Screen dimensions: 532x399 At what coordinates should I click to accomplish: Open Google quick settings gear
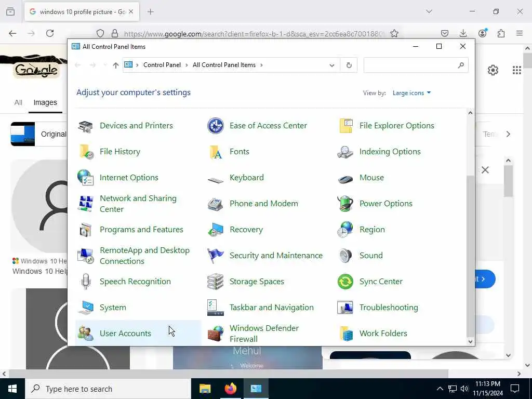tap(493, 70)
